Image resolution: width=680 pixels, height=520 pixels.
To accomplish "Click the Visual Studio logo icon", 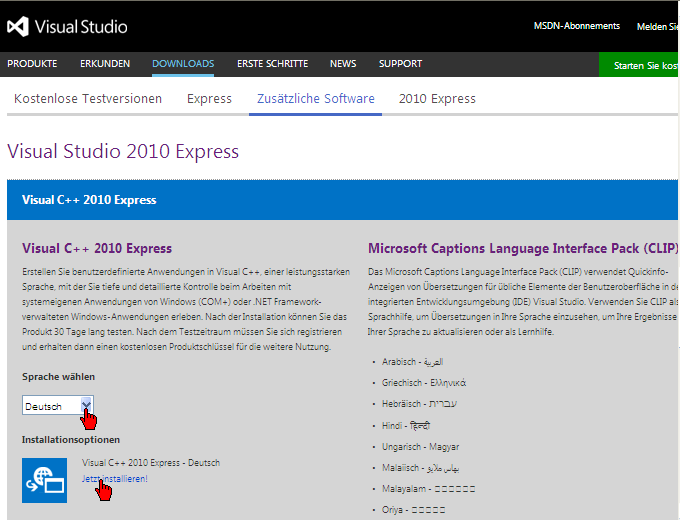I will click(18, 26).
